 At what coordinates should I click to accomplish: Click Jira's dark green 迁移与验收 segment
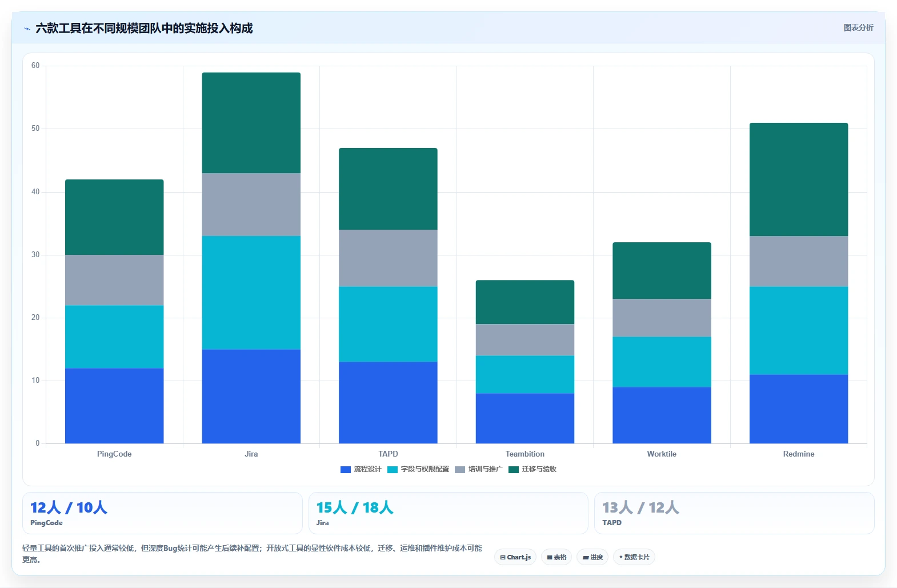[x=251, y=123]
